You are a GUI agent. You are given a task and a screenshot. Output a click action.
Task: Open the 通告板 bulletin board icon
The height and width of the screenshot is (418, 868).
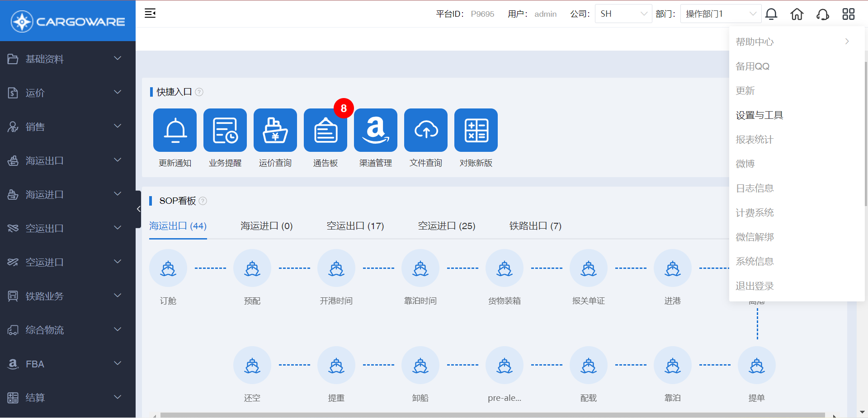tap(325, 130)
